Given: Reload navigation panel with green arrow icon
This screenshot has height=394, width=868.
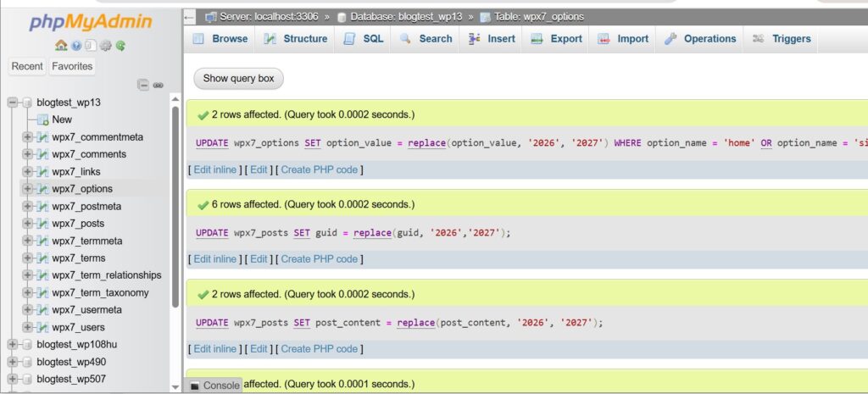Looking at the screenshot, I should (120, 46).
